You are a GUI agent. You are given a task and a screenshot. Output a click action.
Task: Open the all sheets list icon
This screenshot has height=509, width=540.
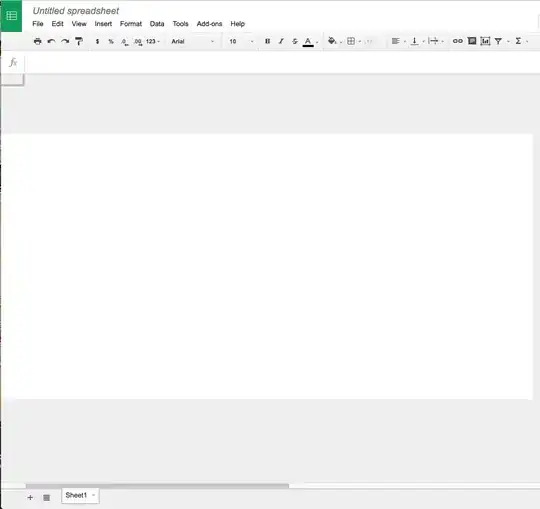46,497
